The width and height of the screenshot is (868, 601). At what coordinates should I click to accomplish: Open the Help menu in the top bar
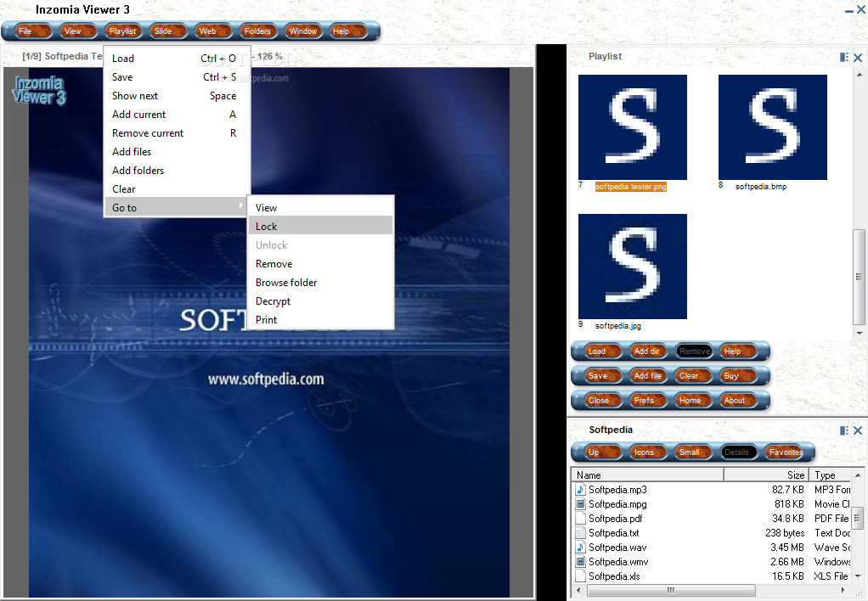tap(348, 31)
